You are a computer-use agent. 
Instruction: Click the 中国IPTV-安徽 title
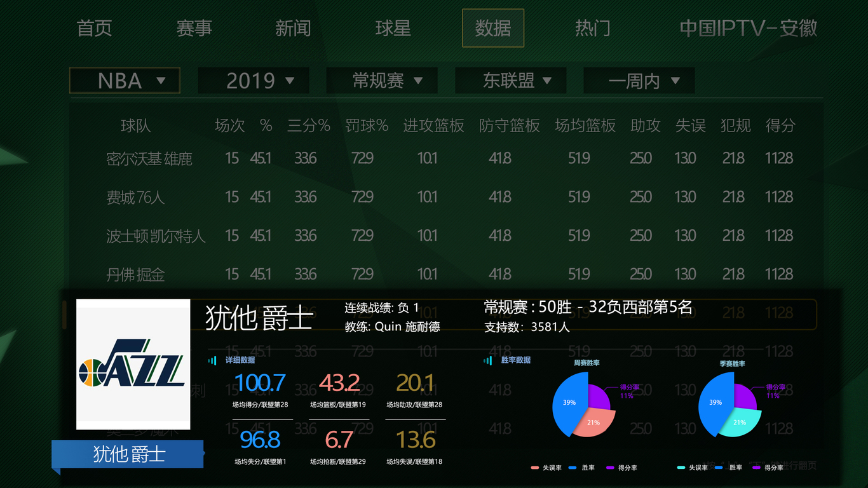(749, 29)
